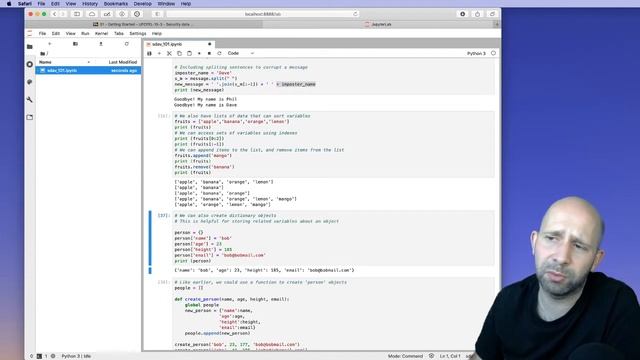Open the JupyterLab Tabs menu
The width and height of the screenshot is (640, 360).
click(119, 33)
